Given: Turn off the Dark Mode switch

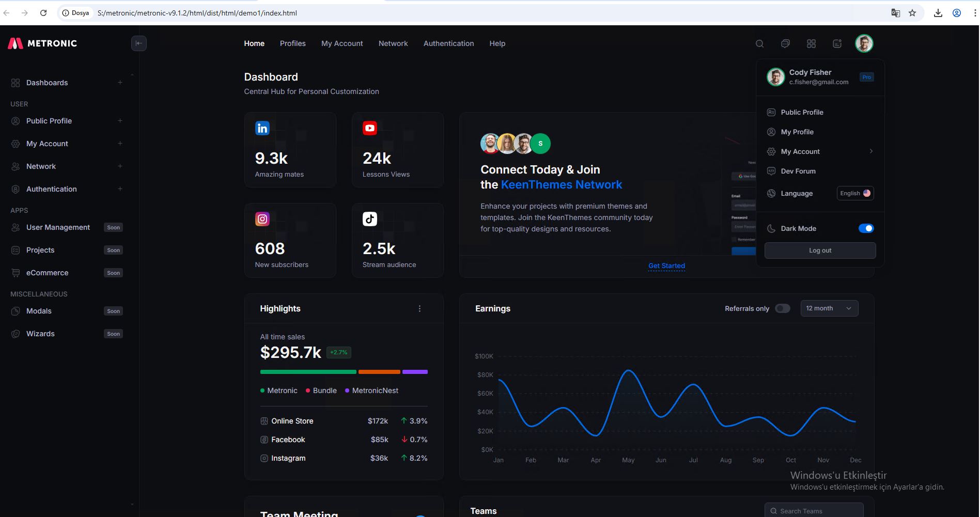Looking at the screenshot, I should pos(866,228).
